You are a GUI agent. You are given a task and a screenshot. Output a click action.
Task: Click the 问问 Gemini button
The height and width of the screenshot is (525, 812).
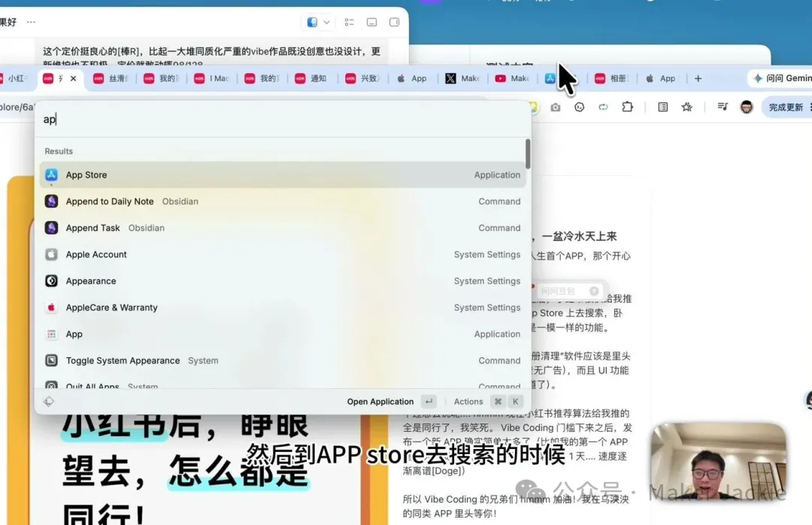780,78
